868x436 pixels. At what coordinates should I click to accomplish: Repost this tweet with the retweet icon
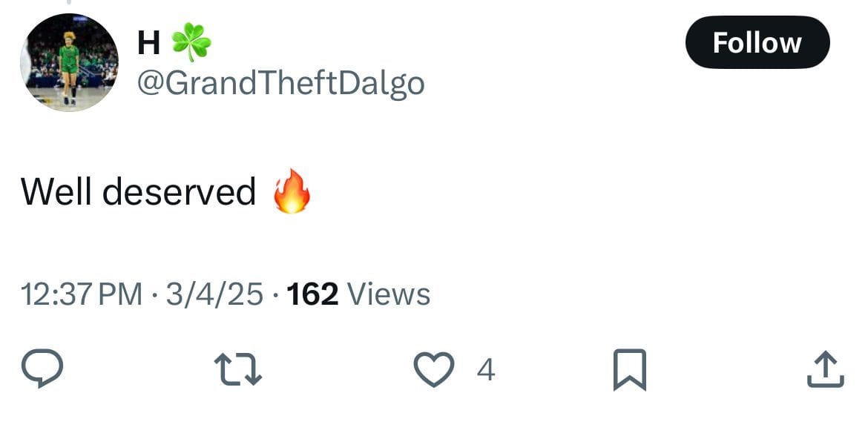point(237,370)
